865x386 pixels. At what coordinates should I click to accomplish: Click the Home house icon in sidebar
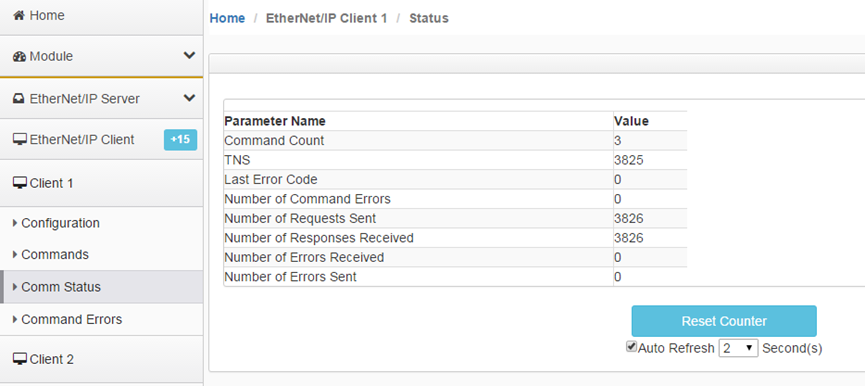point(19,16)
